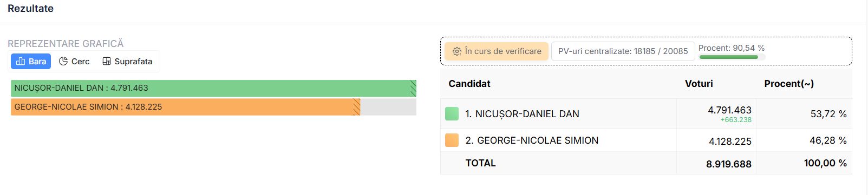
Task: Select the George-Nicolae Simion table row
Action: tap(646, 140)
